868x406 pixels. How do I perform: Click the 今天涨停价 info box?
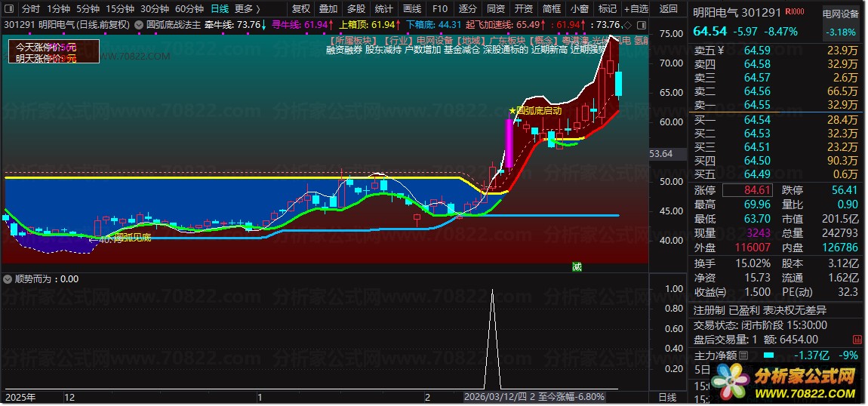(x=53, y=51)
